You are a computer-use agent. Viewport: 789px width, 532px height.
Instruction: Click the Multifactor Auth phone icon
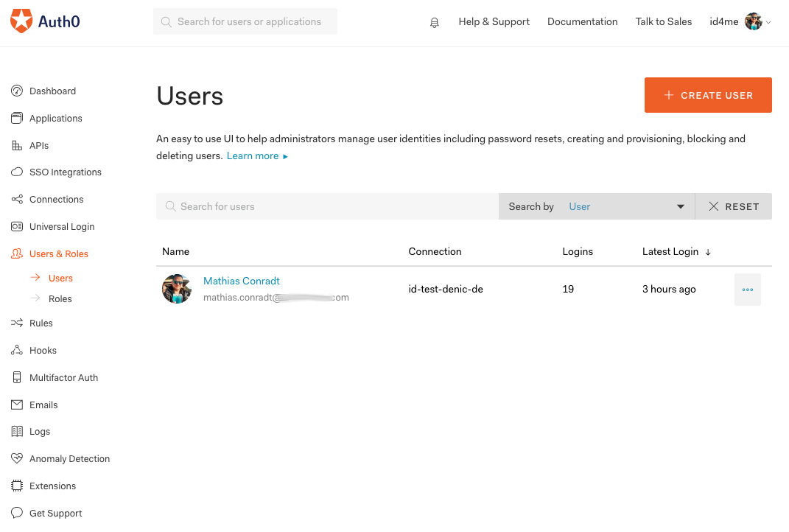17,378
